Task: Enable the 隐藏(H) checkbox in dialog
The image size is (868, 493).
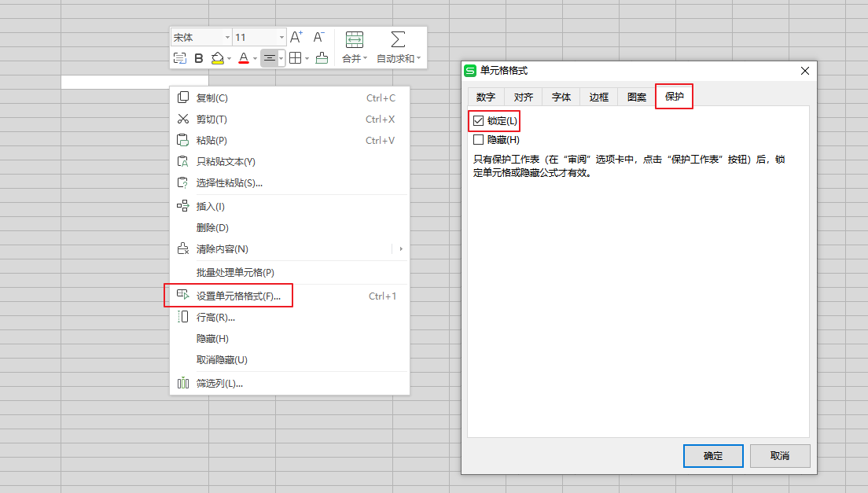Action: click(x=478, y=139)
